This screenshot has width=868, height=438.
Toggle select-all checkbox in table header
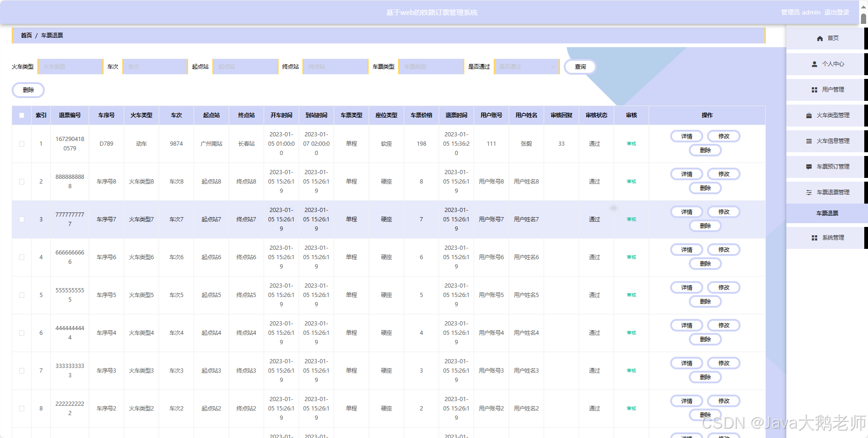[x=21, y=115]
